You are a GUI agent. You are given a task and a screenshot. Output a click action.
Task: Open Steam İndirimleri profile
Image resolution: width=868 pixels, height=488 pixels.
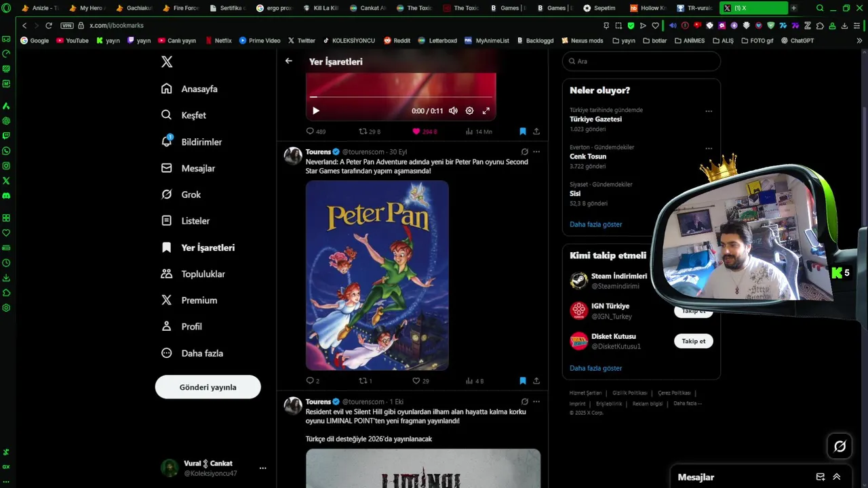coord(619,276)
